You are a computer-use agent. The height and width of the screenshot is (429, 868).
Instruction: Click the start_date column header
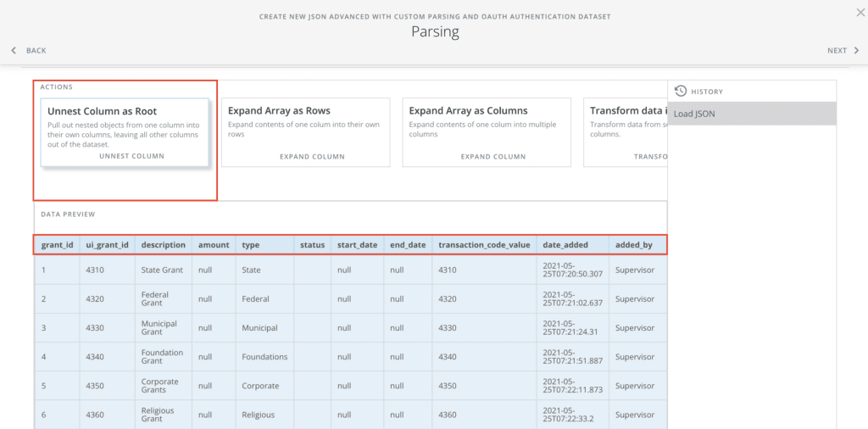(x=357, y=245)
